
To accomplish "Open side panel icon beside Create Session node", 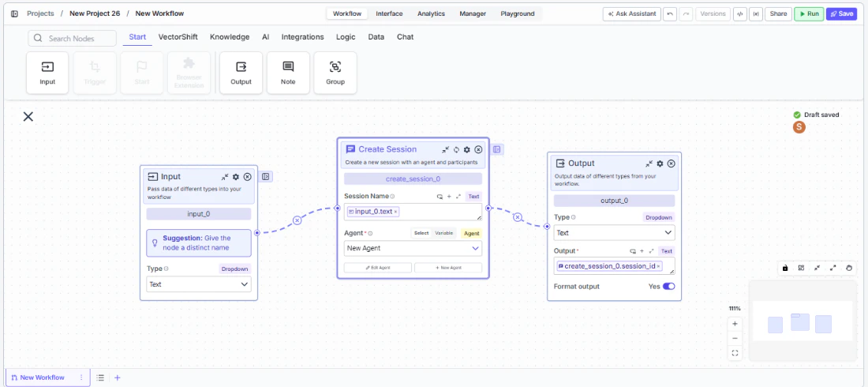I will (496, 149).
